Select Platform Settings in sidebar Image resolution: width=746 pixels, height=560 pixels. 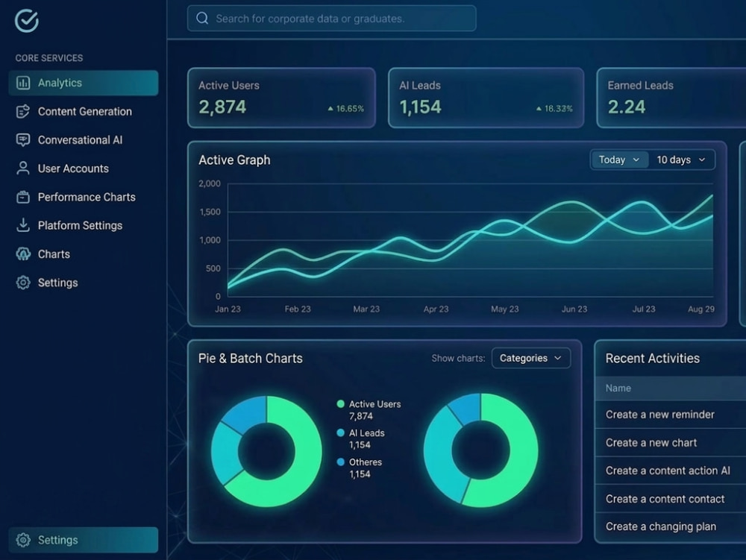(84, 225)
